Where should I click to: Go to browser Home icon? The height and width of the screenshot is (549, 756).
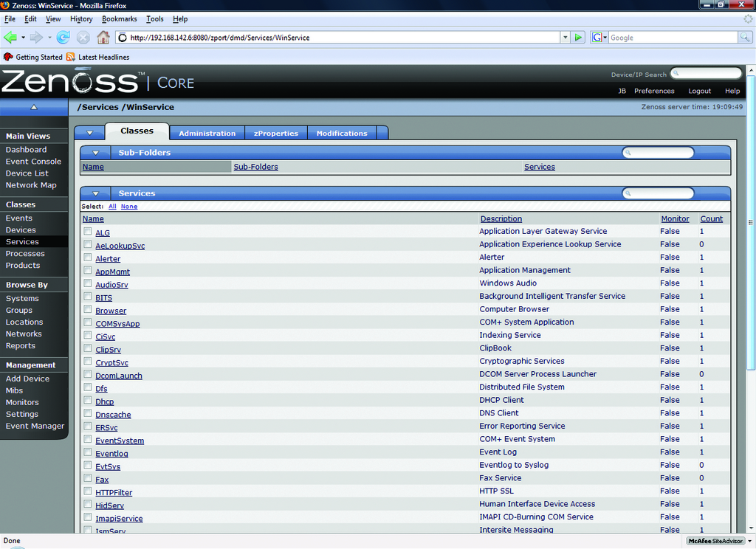[x=103, y=37]
